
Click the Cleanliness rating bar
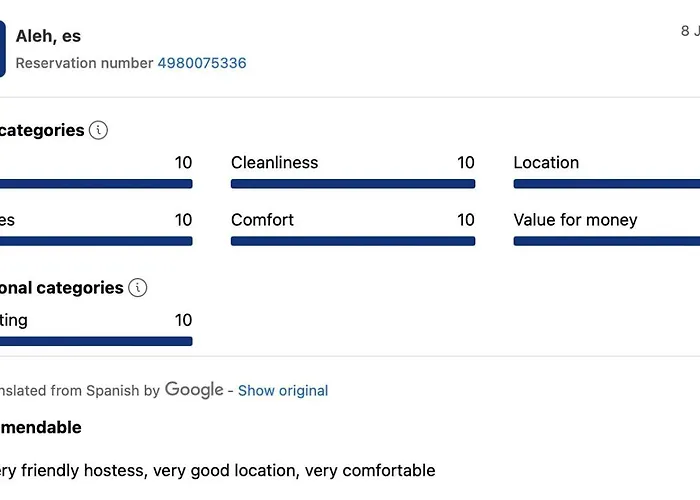pyautogui.click(x=352, y=184)
